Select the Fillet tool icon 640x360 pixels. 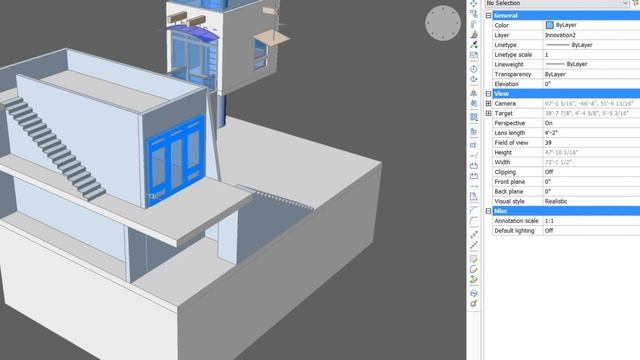(x=473, y=221)
